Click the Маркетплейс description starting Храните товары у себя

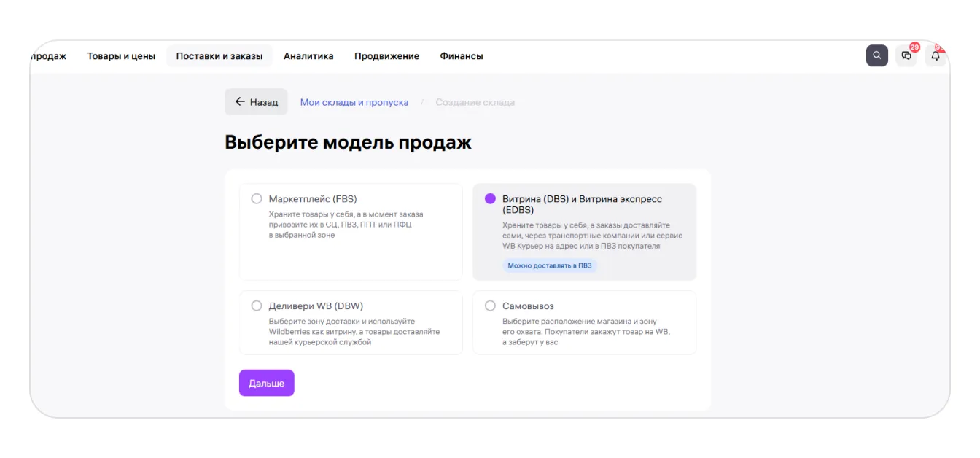click(346, 225)
